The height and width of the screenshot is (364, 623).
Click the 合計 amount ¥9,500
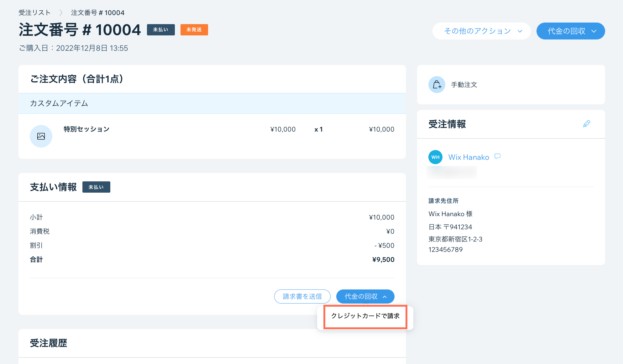click(383, 259)
